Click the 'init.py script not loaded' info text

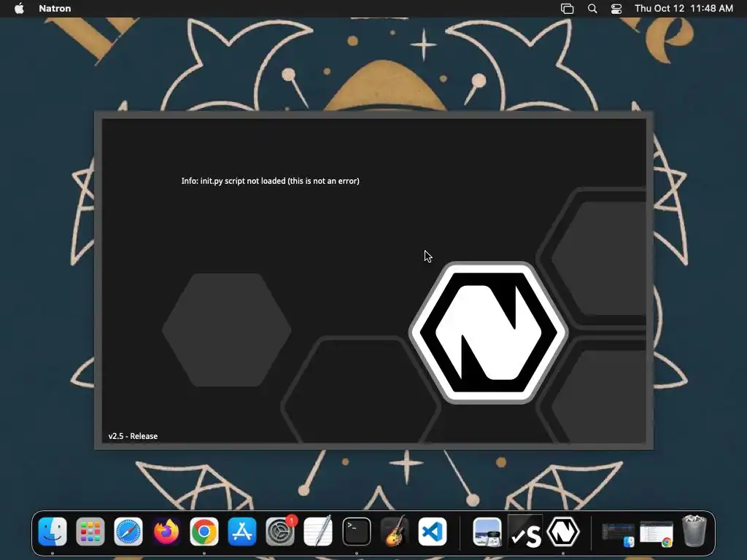pyautogui.click(x=270, y=181)
